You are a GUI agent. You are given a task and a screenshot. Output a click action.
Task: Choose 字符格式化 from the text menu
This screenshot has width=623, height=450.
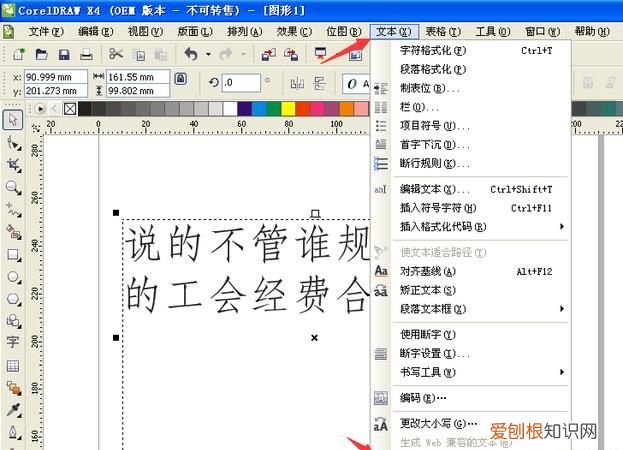coord(471,50)
